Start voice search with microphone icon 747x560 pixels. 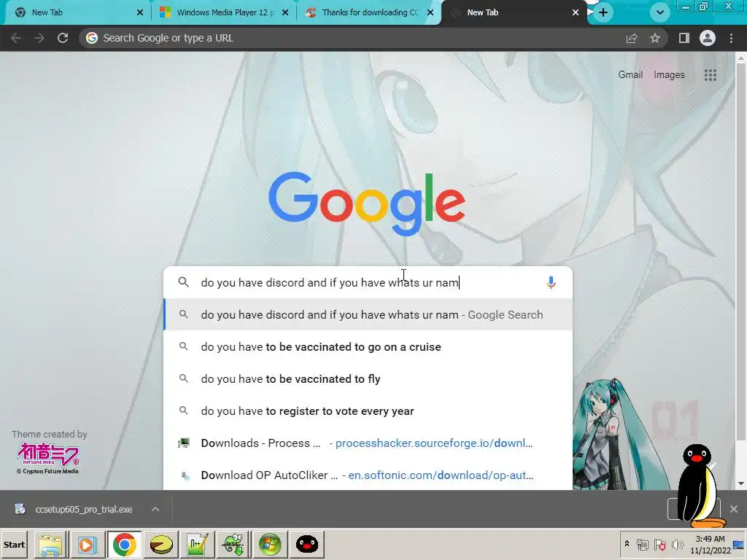pos(551,282)
